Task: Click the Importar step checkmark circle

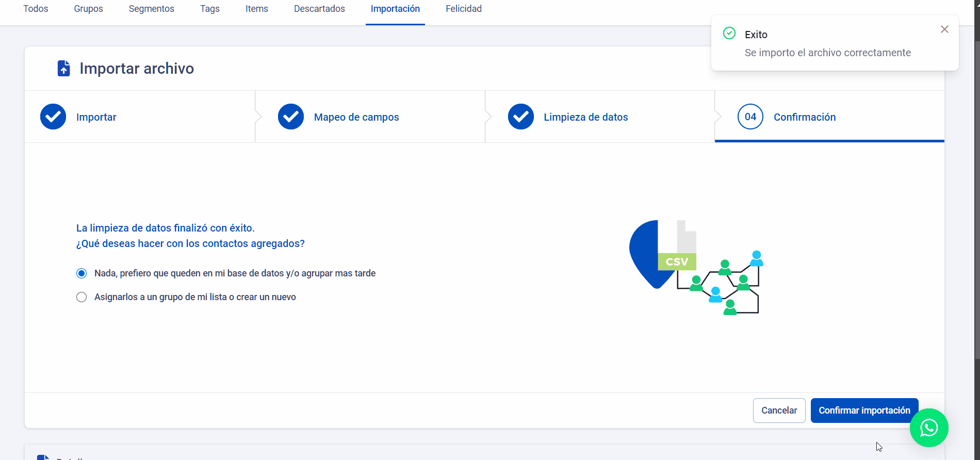Action: pos(53,117)
